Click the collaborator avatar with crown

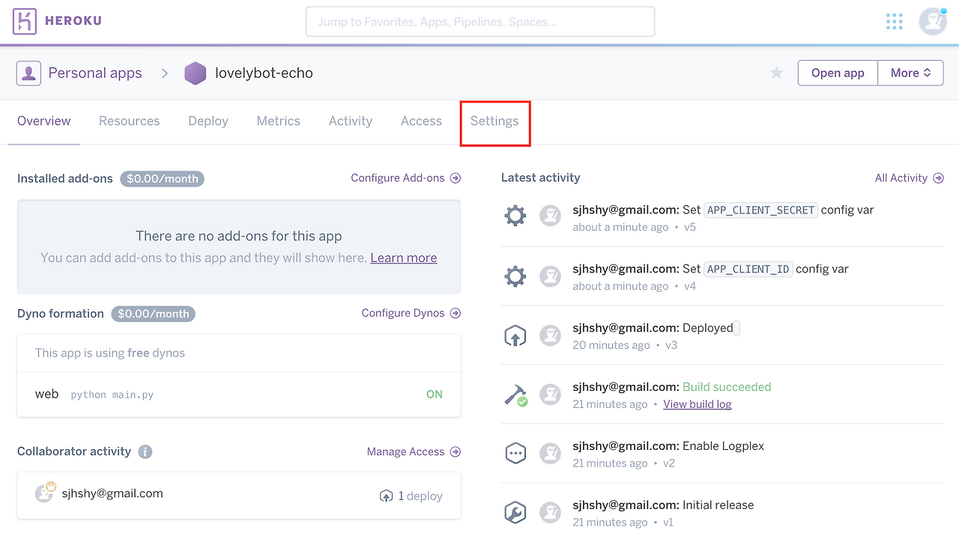pyautogui.click(x=45, y=493)
